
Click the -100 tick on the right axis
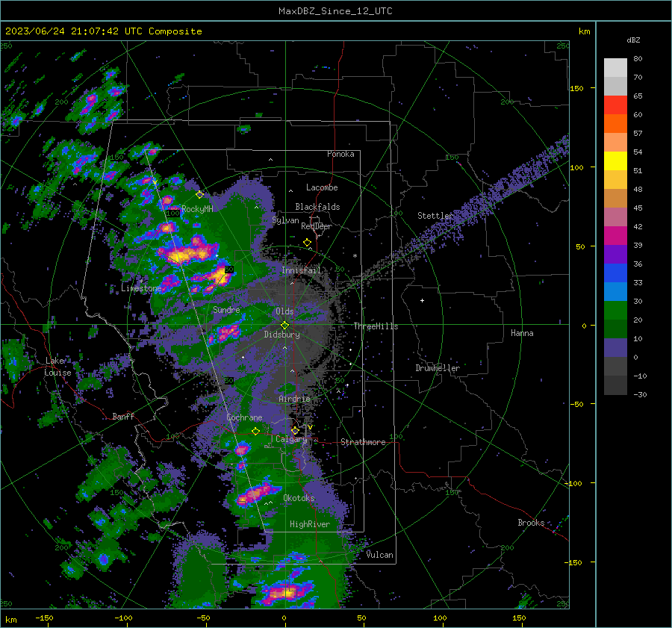(573, 483)
